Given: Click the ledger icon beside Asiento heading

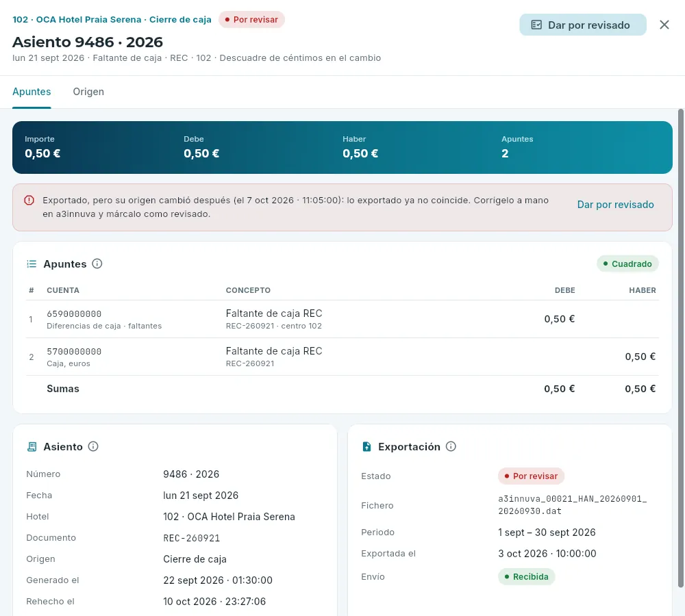Looking at the screenshot, I should 32,447.
